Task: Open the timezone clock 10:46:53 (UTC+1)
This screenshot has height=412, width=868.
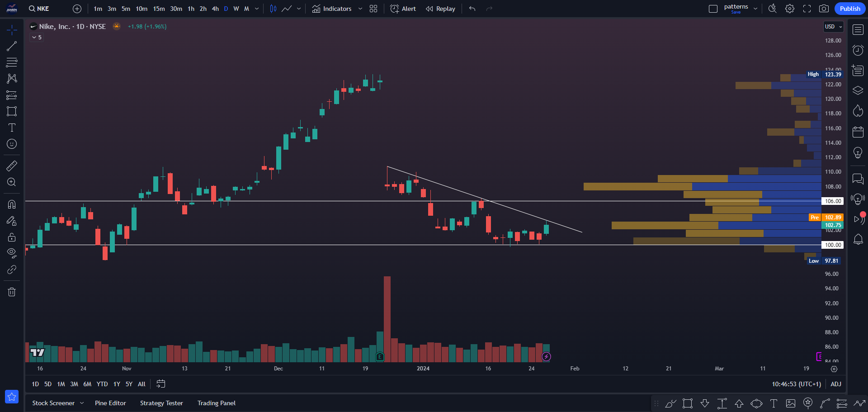Action: click(796, 384)
